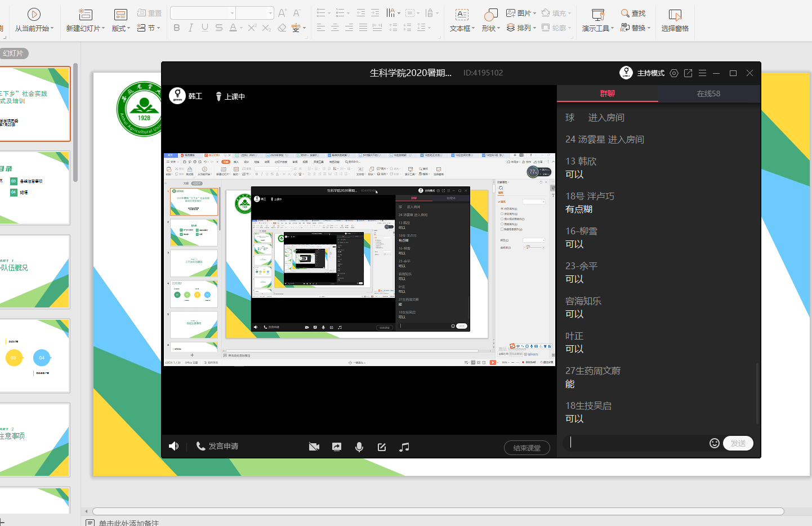Image resolution: width=812 pixels, height=526 pixels.
Task: Click the 结束课堂 end class button
Action: point(527,448)
